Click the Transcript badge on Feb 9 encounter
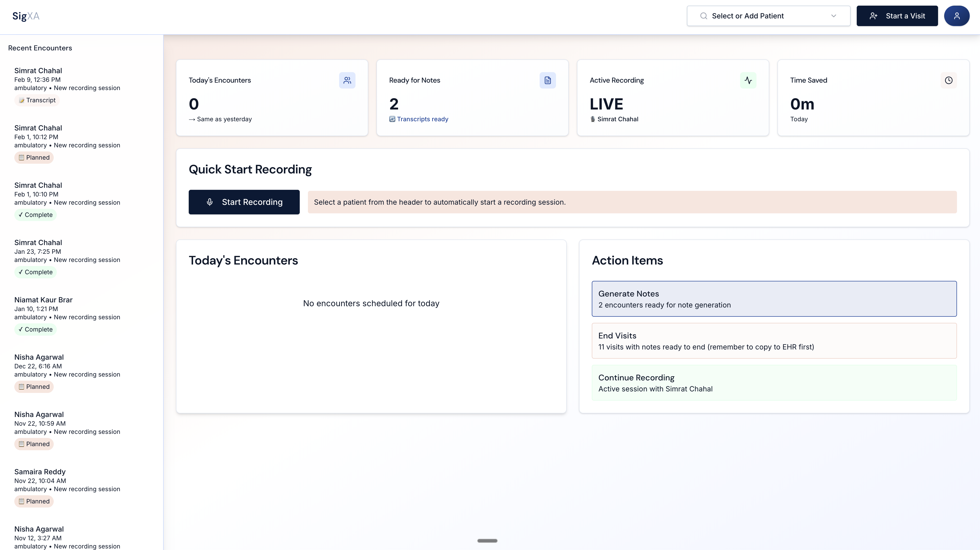This screenshot has width=980, height=550. coord(37,100)
